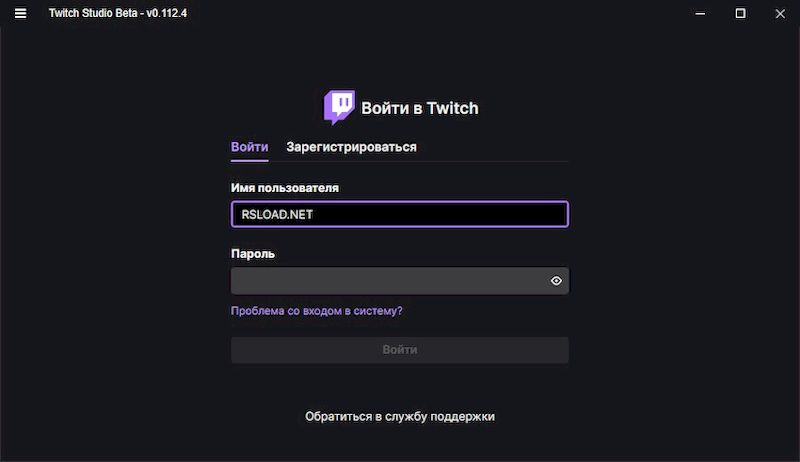Minimize the Twitch Studio window
Screen dimensions: 800x462
[701, 13]
